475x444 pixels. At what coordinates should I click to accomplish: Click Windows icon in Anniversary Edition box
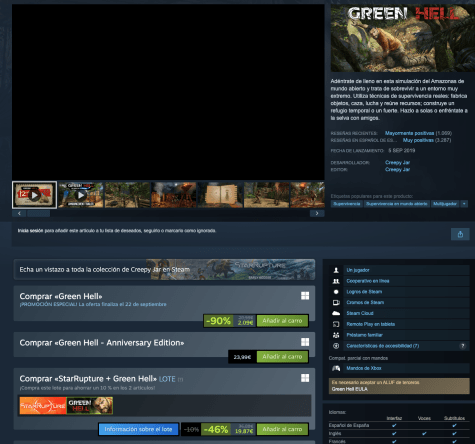(305, 342)
